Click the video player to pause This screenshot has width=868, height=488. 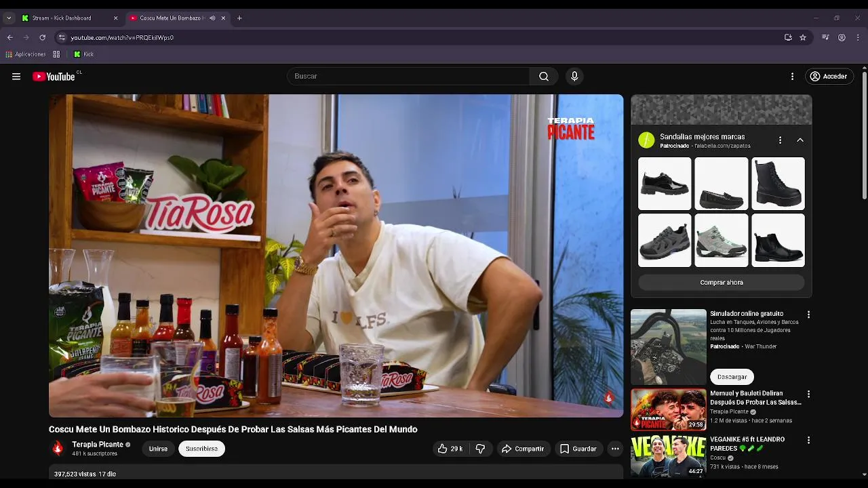pyautogui.click(x=336, y=256)
